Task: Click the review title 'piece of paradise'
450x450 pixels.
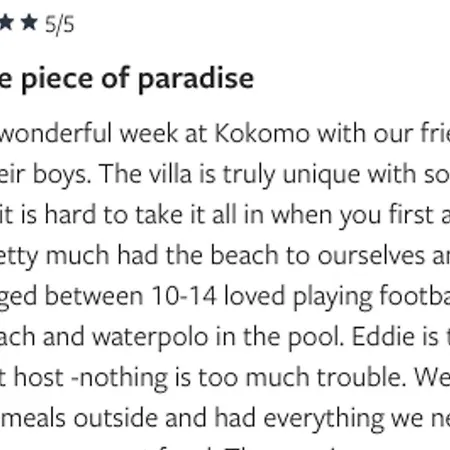Action: [137, 80]
